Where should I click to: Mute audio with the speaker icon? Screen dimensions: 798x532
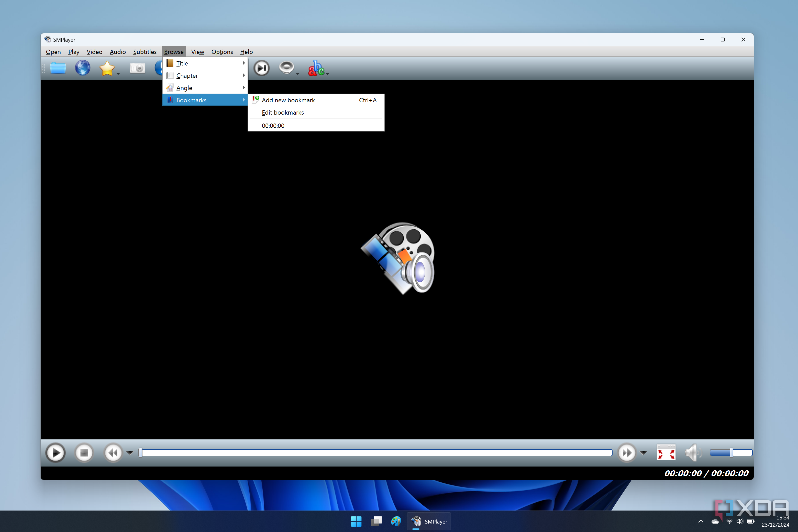click(x=693, y=453)
